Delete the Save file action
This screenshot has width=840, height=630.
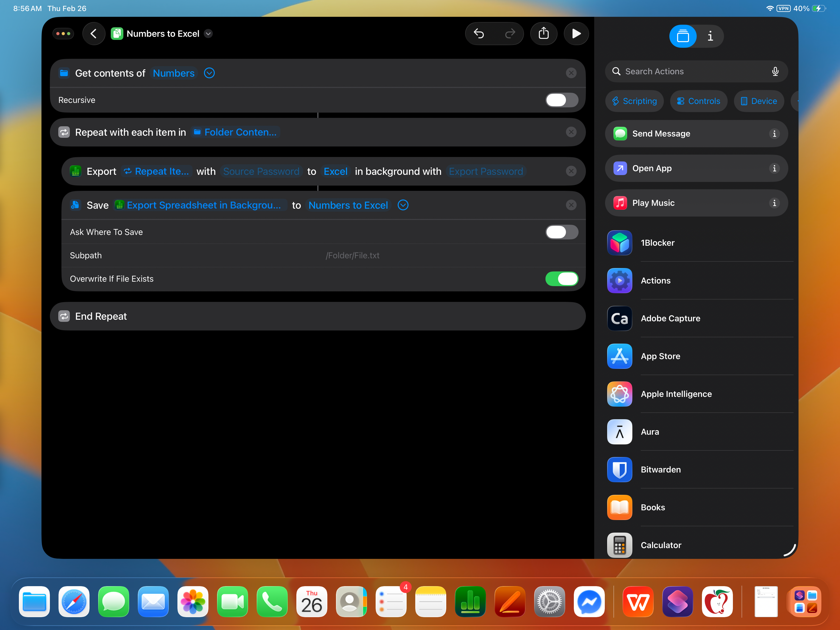[571, 205]
